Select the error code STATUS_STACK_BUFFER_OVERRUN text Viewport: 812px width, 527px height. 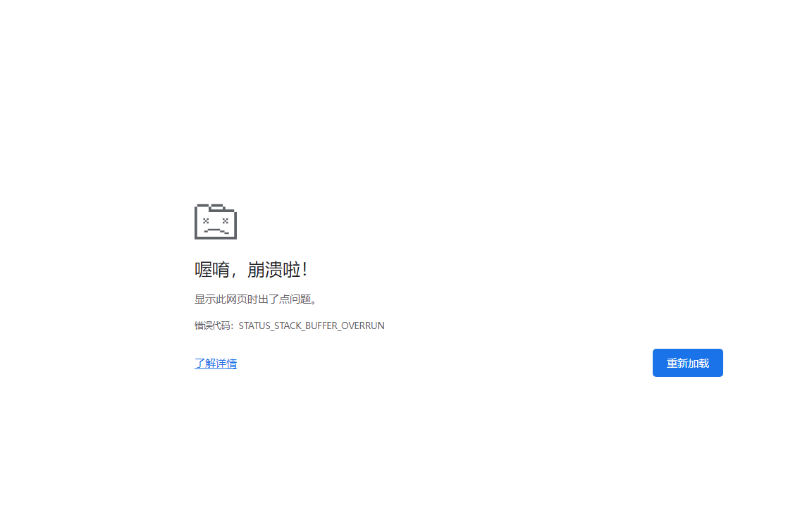pos(312,325)
